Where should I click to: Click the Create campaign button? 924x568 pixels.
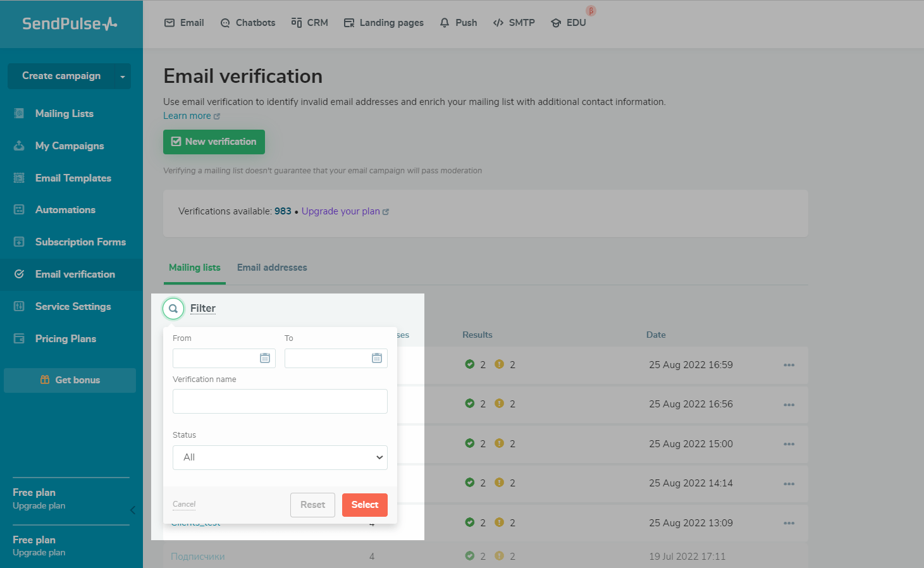click(61, 76)
